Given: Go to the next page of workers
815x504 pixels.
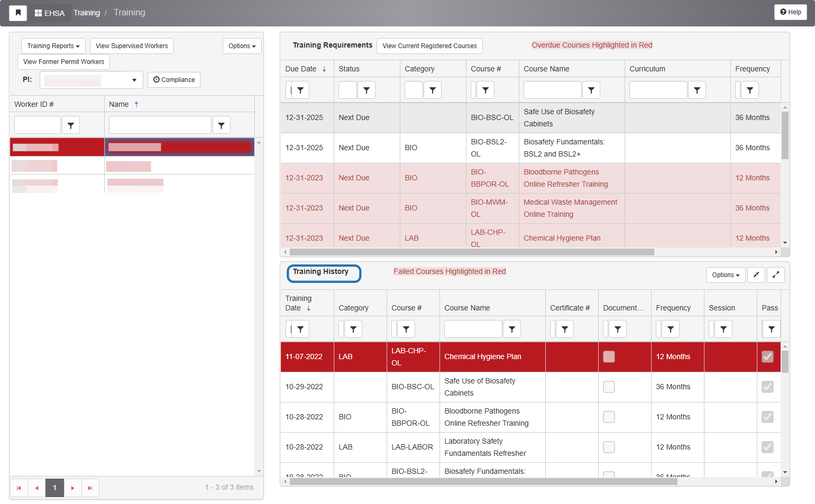Looking at the screenshot, I should pyautogui.click(x=73, y=488).
